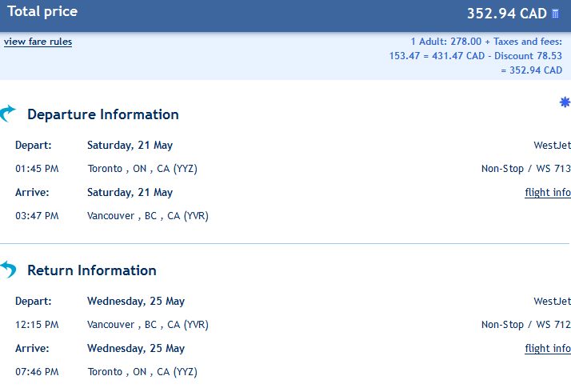Screen dimensions: 571x392
Task: Click the calculator icon beside total price
Action: point(555,14)
